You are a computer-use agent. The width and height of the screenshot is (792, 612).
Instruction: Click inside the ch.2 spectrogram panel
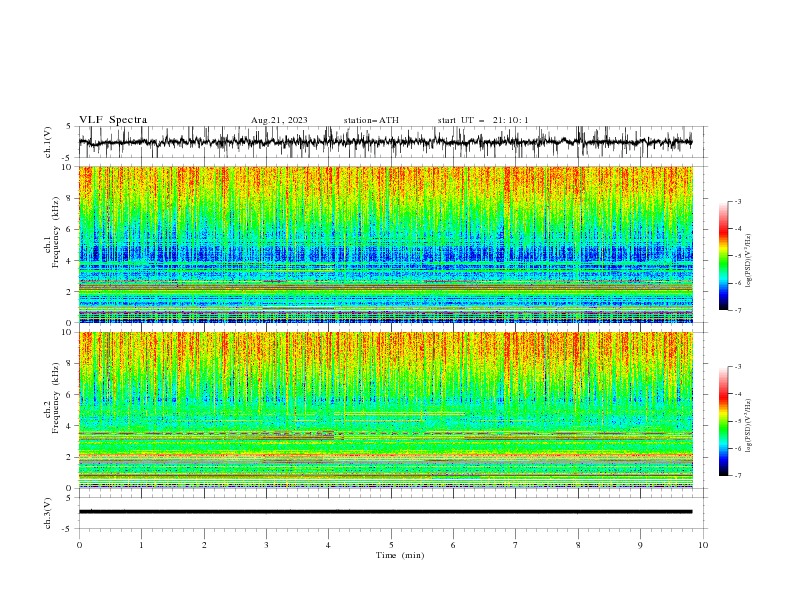pyautogui.click(x=385, y=410)
